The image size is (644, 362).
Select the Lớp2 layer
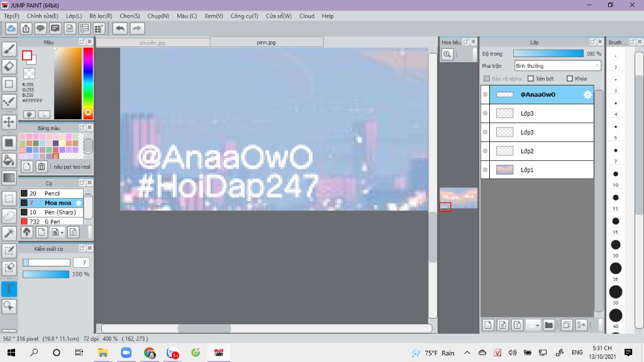point(541,151)
